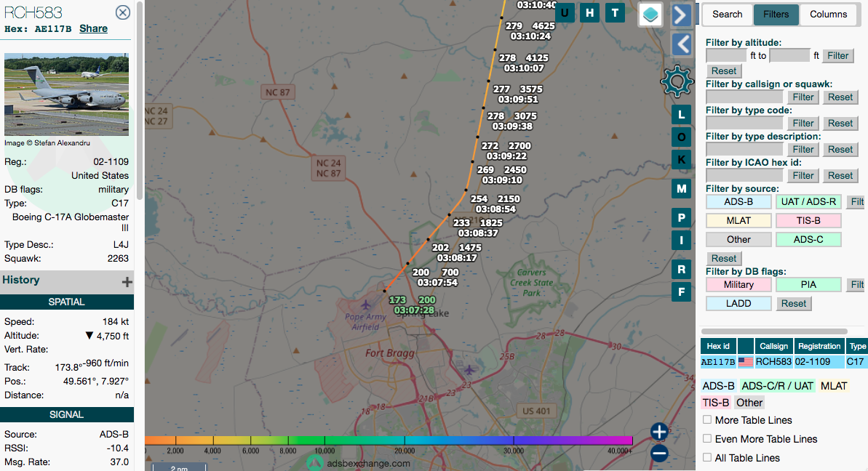
Task: Close the RCH583 aircraft info panel
Action: (x=123, y=12)
